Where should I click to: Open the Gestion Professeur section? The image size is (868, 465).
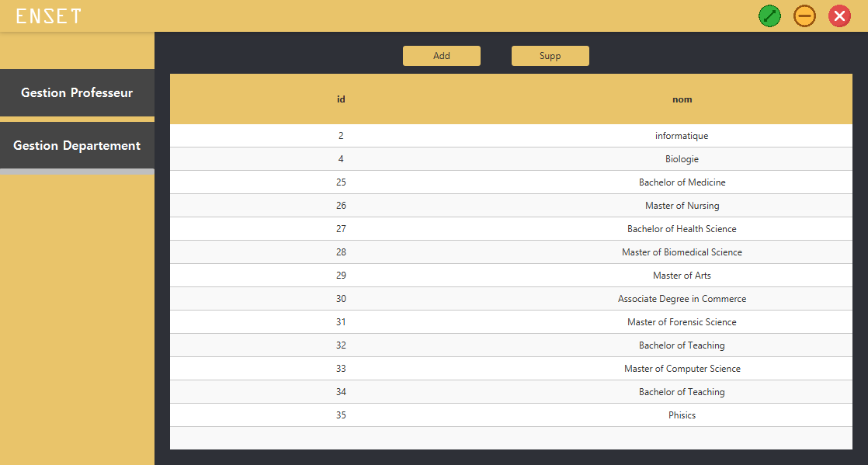[x=77, y=93]
